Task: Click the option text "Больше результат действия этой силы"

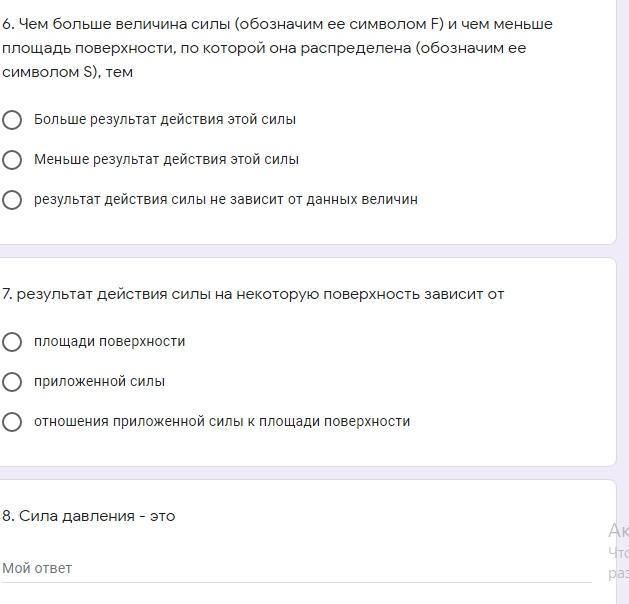Action: pyautogui.click(x=165, y=120)
